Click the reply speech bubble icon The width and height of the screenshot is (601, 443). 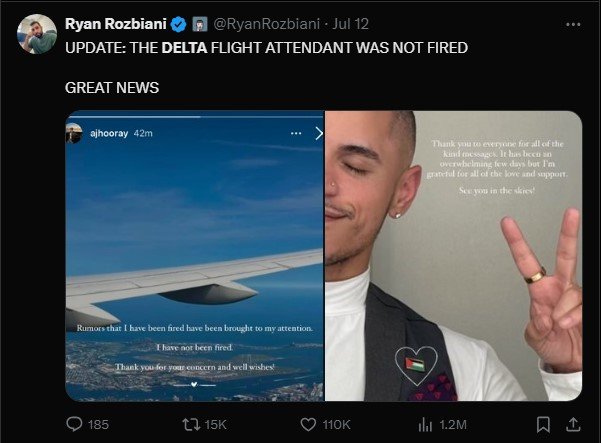(x=73, y=424)
